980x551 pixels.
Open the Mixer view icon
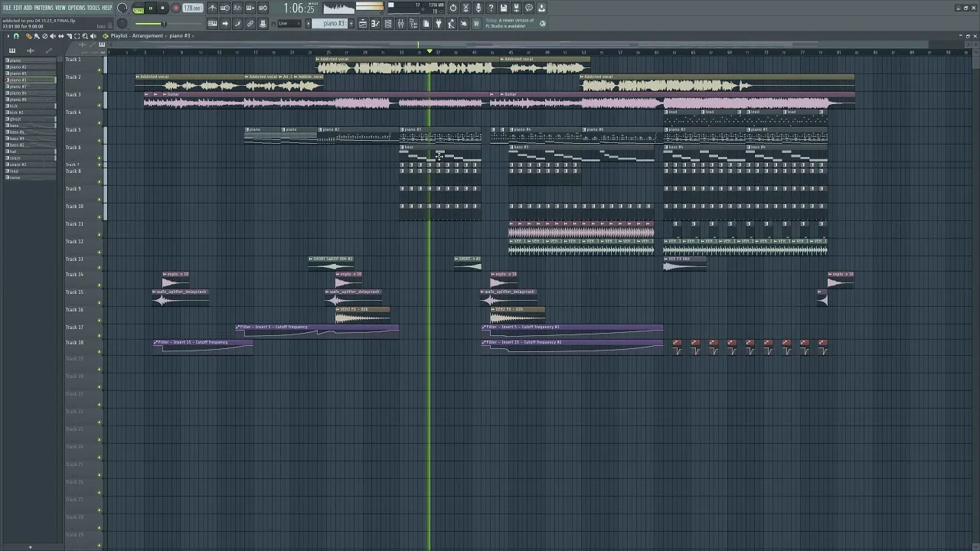coord(400,24)
